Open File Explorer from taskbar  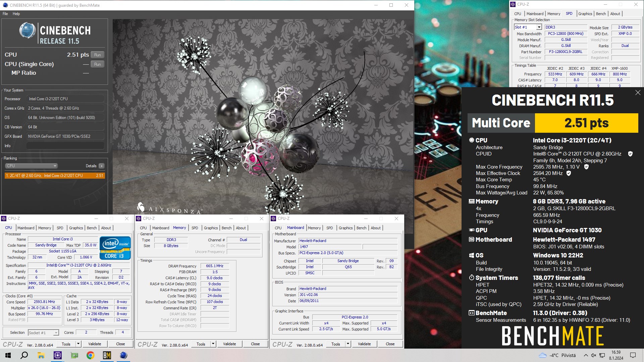click(x=41, y=355)
